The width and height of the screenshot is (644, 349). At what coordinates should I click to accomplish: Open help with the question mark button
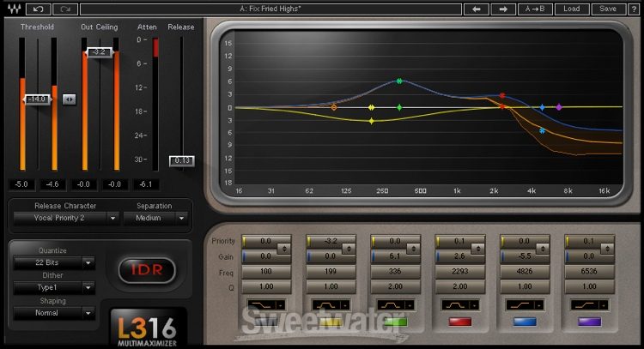pyautogui.click(x=634, y=9)
